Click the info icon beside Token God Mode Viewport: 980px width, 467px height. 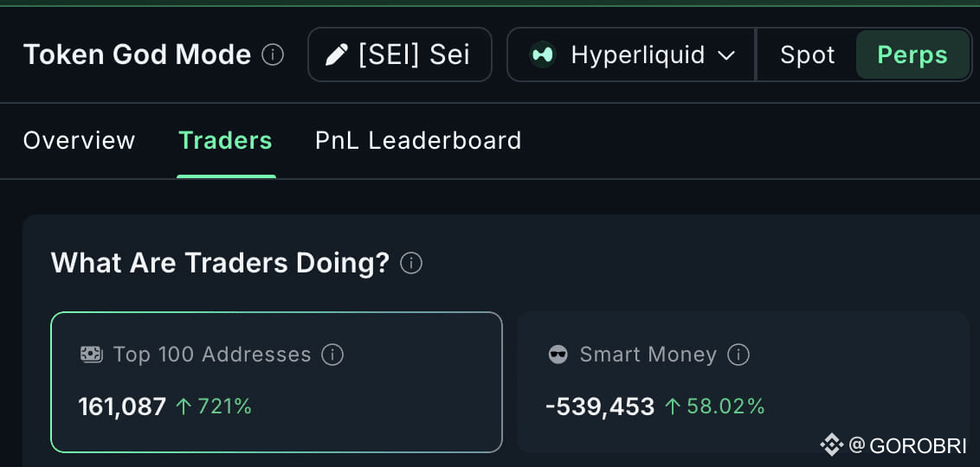273,55
